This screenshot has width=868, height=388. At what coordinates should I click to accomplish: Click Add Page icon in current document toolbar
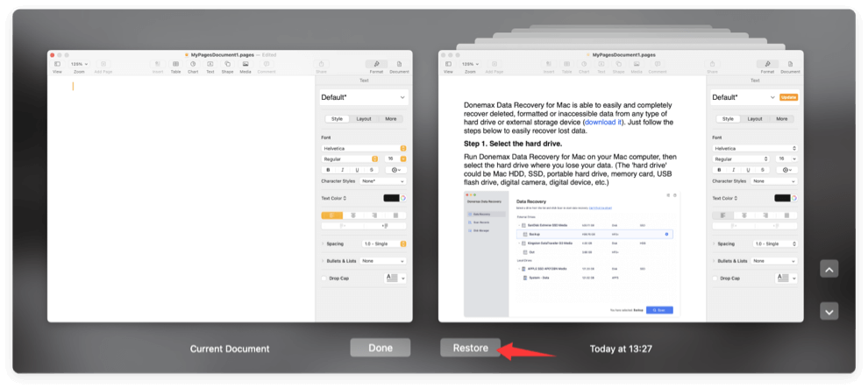pos(103,64)
